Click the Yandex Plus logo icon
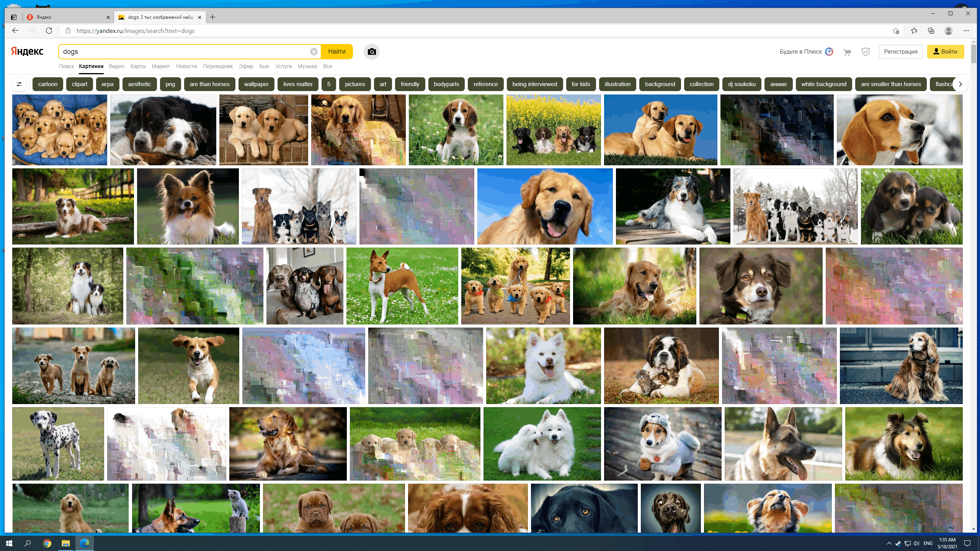Image resolution: width=980 pixels, height=551 pixels. [829, 52]
